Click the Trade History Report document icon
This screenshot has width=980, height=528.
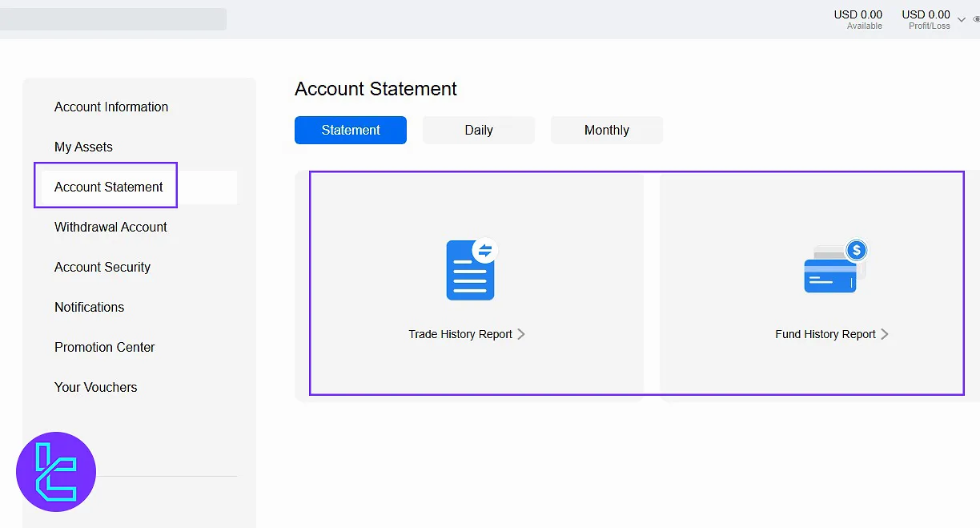(471, 270)
